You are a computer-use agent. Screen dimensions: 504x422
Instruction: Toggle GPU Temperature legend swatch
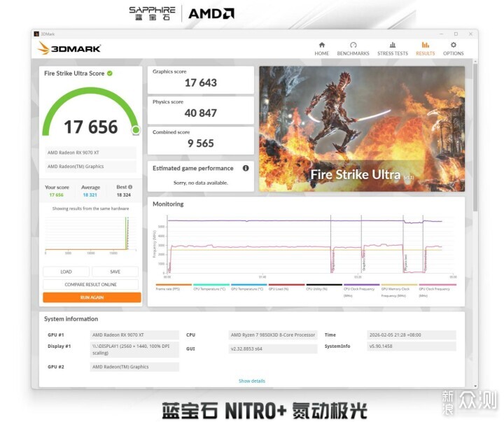tap(248, 285)
